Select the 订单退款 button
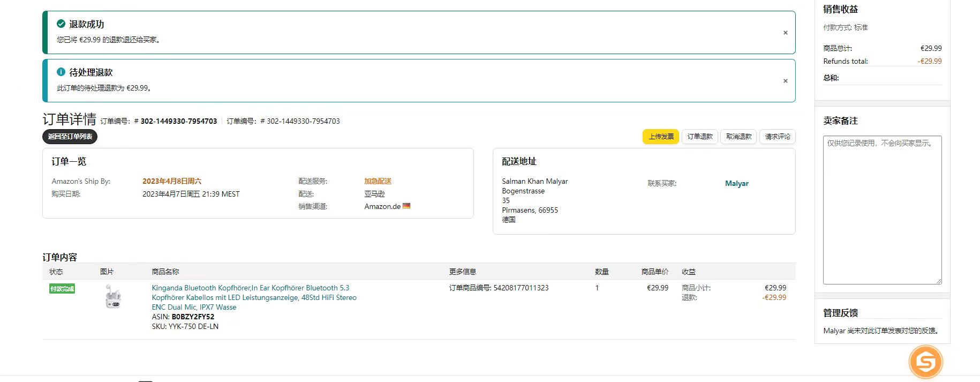This screenshot has width=980, height=382. pos(699,137)
